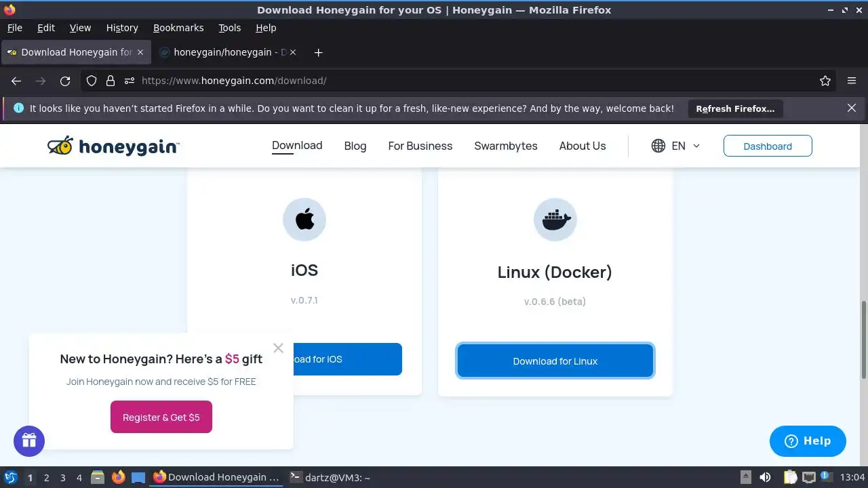The height and width of the screenshot is (488, 868).
Task: Switch to workspace 3
Action: [62, 477]
